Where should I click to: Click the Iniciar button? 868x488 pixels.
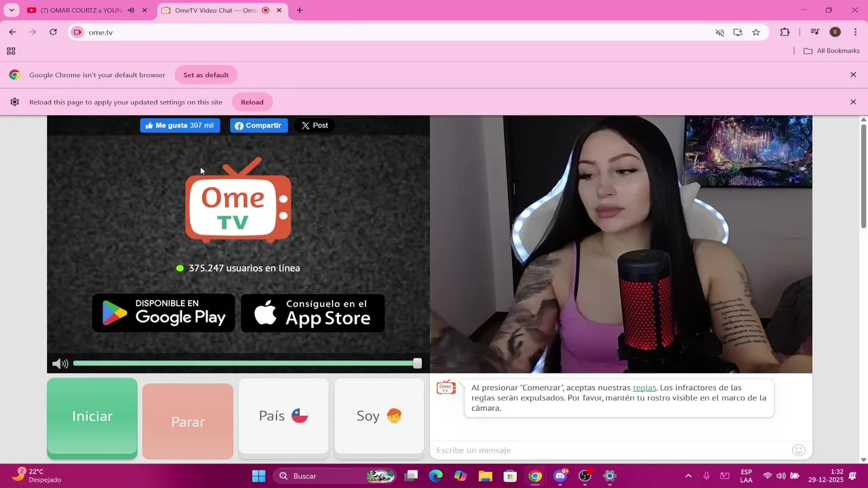[92, 417]
